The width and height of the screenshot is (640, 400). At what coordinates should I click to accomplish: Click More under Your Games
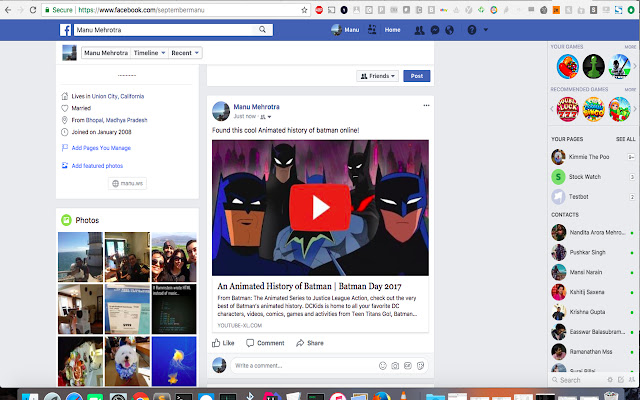click(x=630, y=47)
